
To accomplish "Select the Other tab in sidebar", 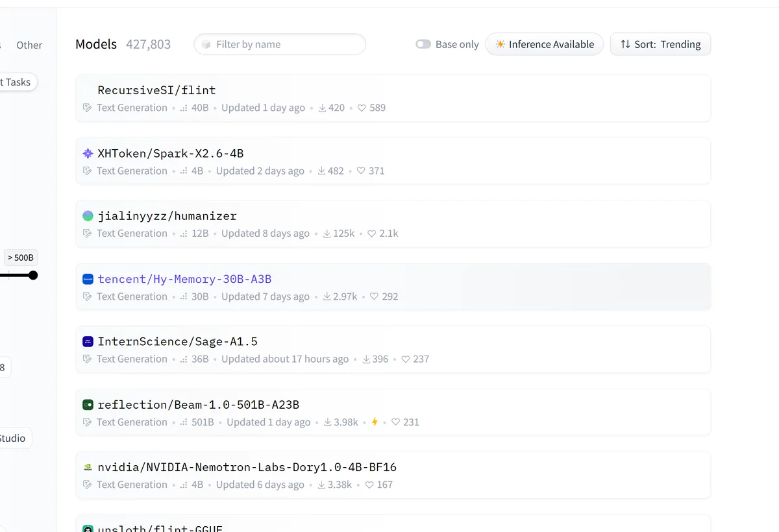I will tap(29, 45).
